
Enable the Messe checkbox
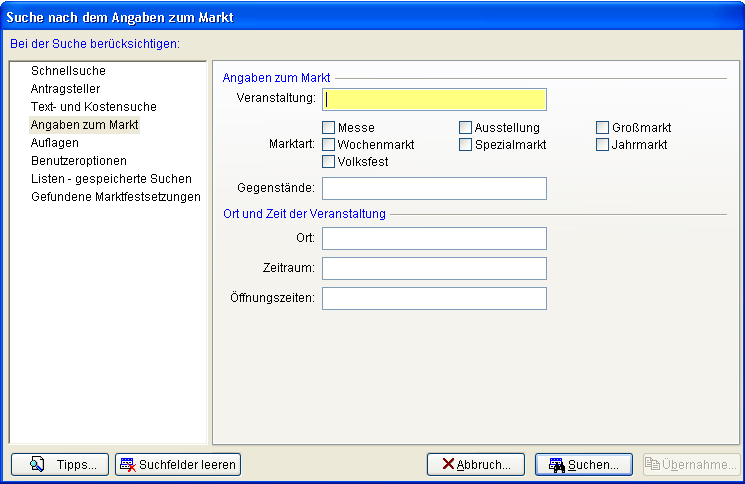tap(328, 128)
